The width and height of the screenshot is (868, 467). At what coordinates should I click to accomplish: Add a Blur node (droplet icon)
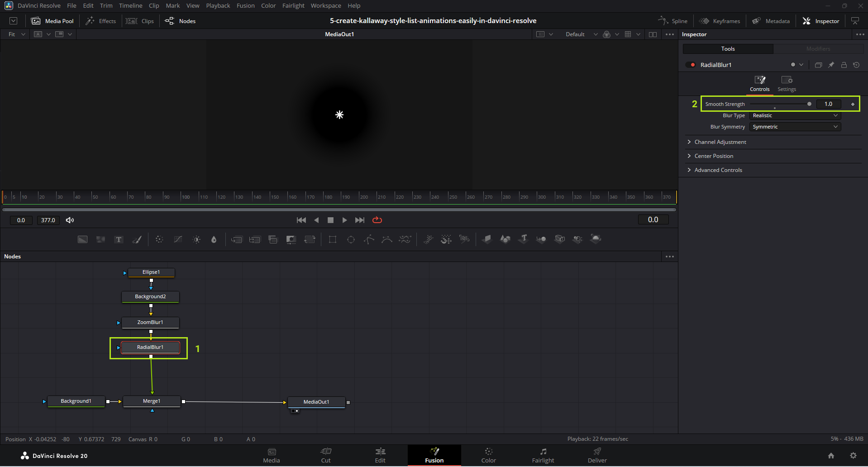click(214, 239)
